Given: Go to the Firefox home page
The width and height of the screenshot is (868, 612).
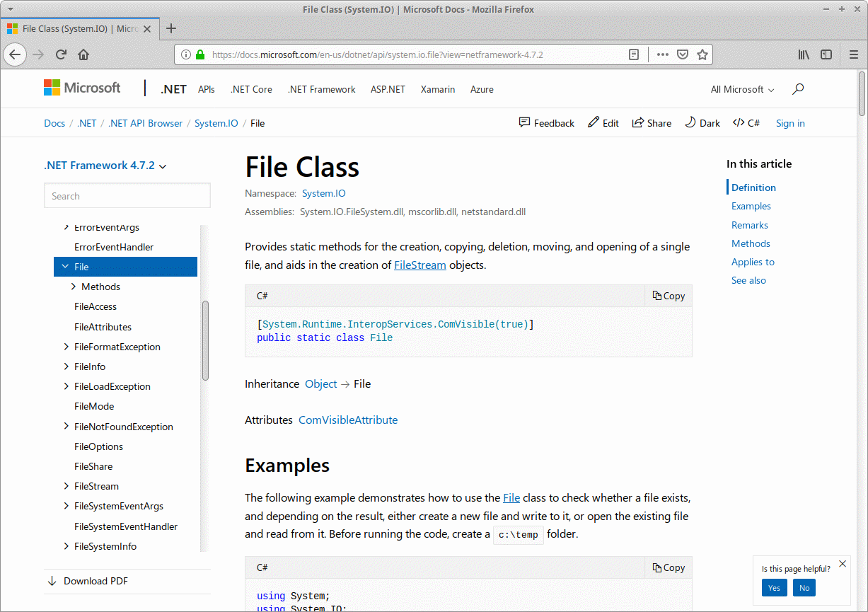Looking at the screenshot, I should tap(83, 54).
